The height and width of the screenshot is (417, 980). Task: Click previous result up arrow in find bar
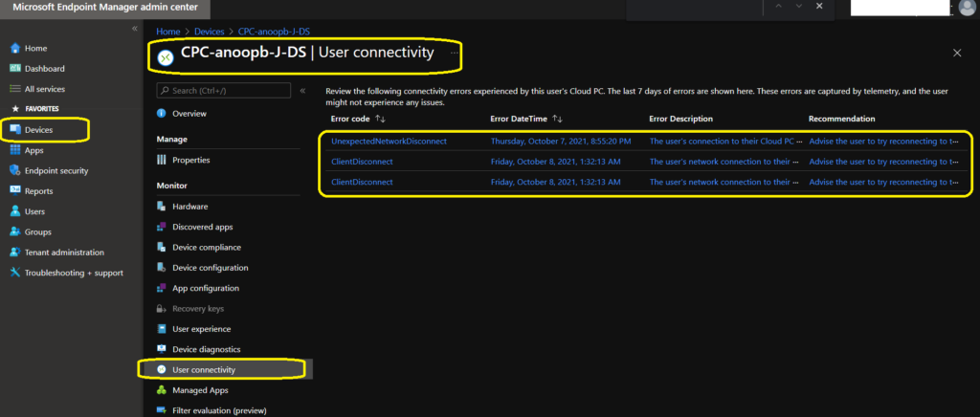(x=778, y=7)
